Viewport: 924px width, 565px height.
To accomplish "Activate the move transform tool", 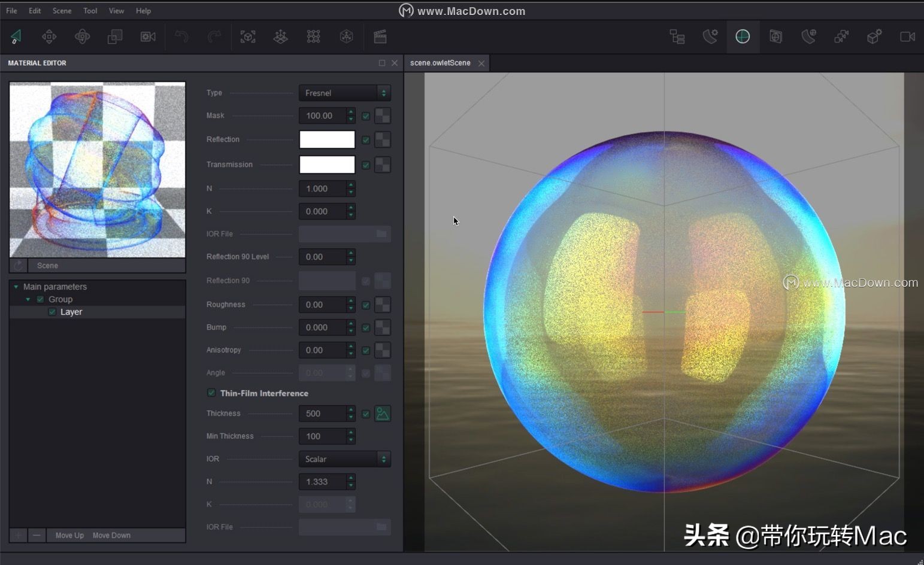I will pyautogui.click(x=49, y=37).
